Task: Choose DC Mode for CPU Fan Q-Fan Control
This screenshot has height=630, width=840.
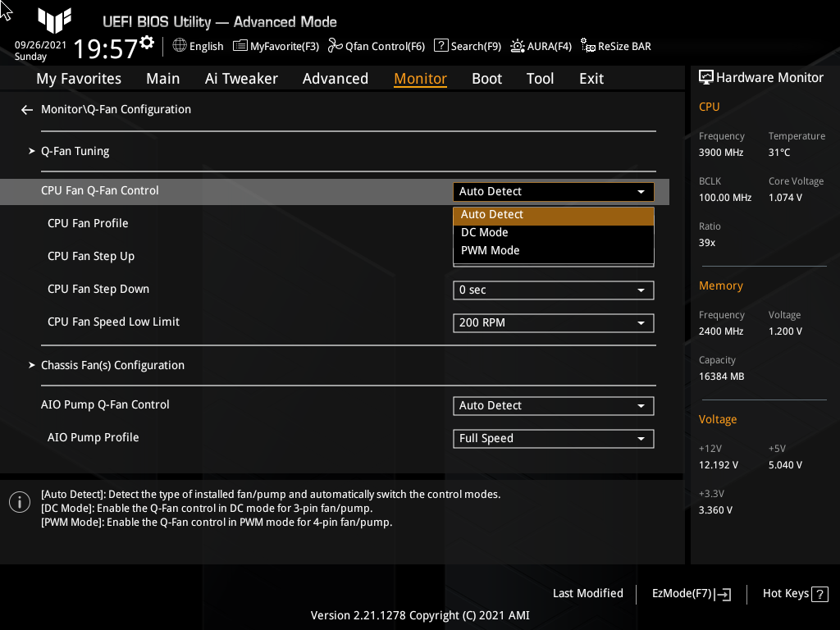Action: point(553,232)
